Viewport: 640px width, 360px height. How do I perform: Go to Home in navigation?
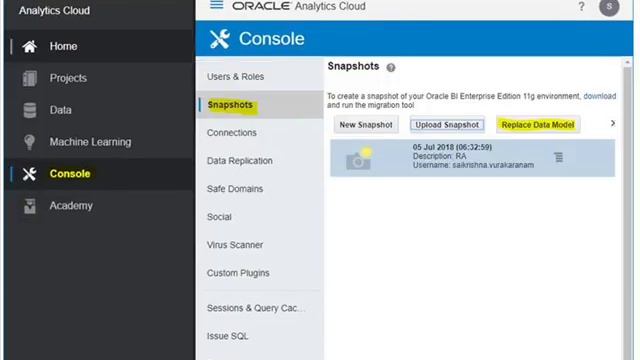[x=64, y=47]
